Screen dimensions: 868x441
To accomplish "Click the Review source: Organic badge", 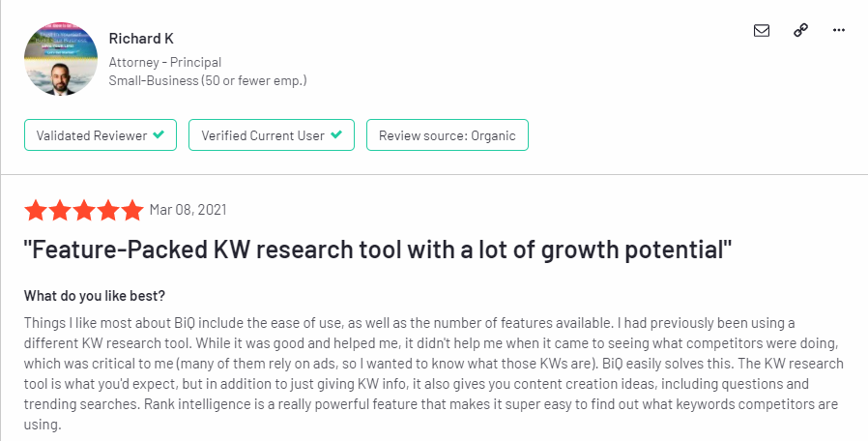I will [448, 134].
